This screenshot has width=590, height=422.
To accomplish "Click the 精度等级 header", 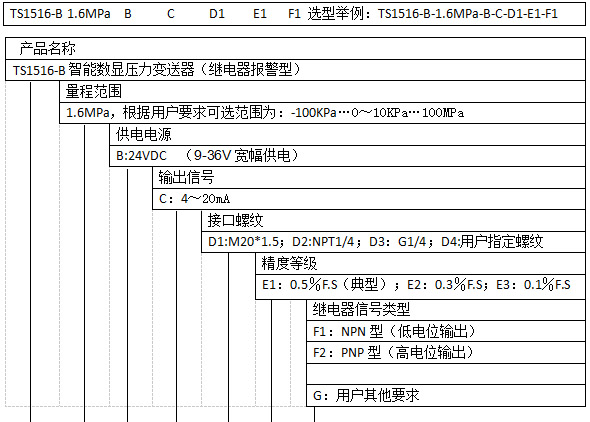I will (420, 263).
